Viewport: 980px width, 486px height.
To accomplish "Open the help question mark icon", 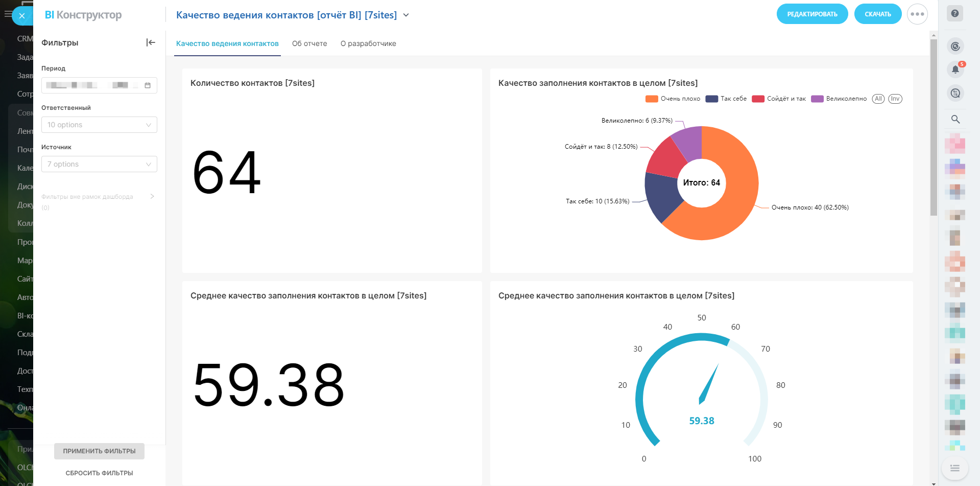I will [x=955, y=14].
